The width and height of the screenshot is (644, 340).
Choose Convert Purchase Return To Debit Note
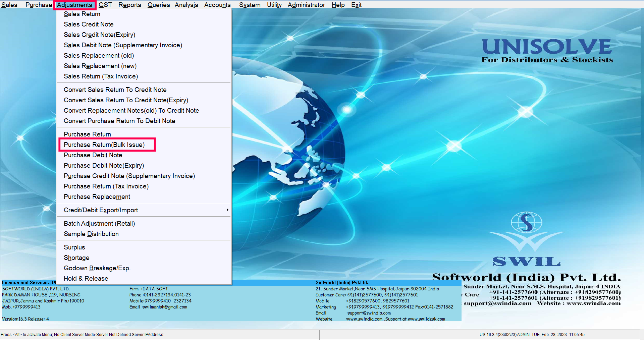pyautogui.click(x=144, y=121)
